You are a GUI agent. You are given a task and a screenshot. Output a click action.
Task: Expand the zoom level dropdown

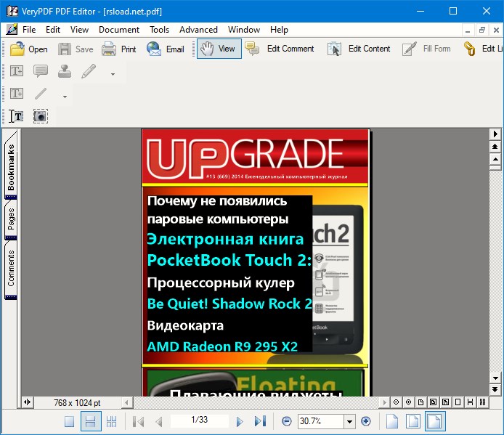(x=350, y=421)
